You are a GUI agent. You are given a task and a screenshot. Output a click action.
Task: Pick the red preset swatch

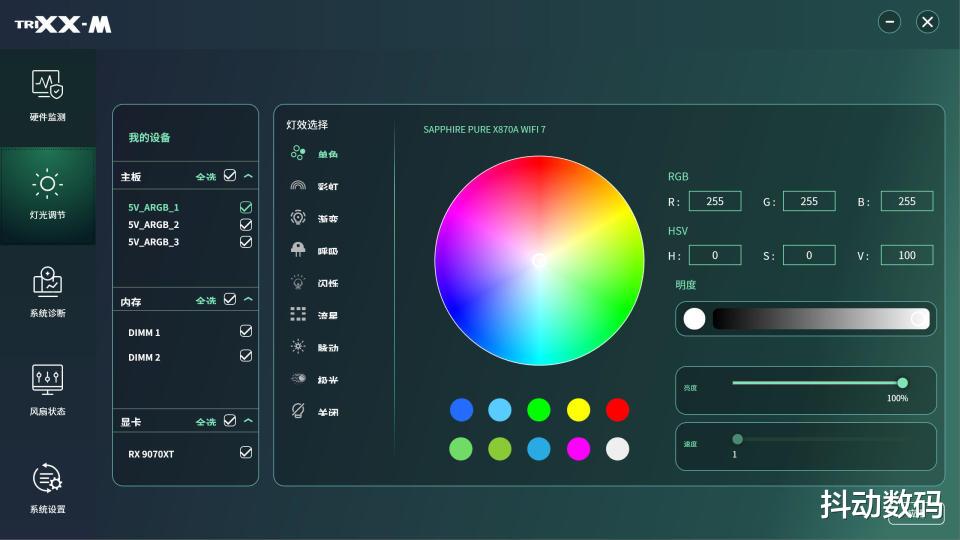617,410
